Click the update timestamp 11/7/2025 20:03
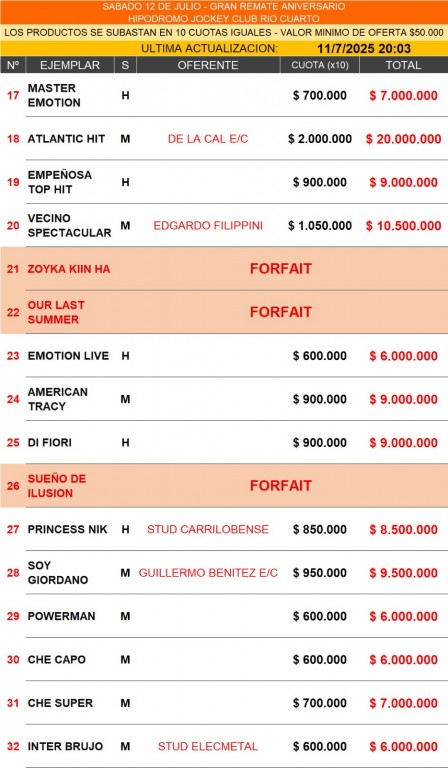The image size is (448, 768). click(x=364, y=49)
